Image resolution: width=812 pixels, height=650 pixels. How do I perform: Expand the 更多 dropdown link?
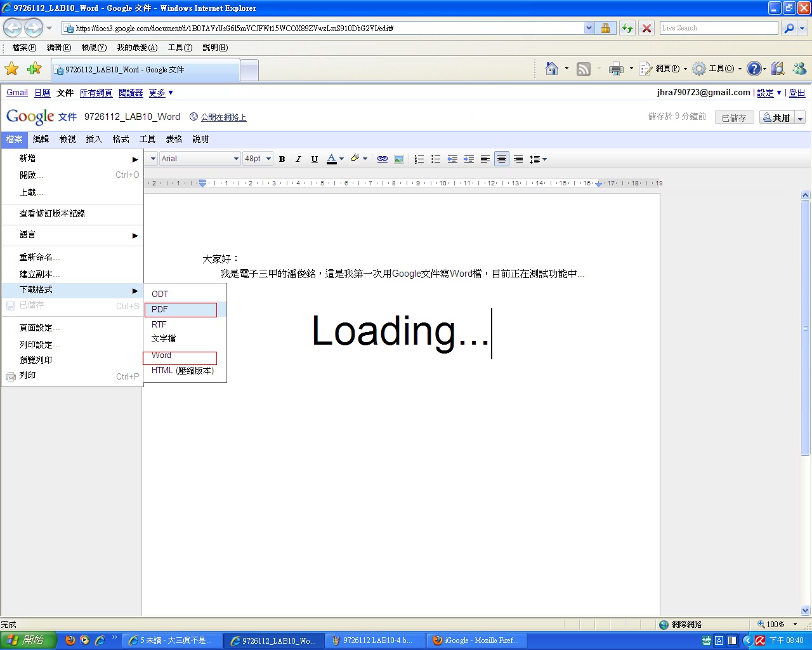click(x=161, y=93)
